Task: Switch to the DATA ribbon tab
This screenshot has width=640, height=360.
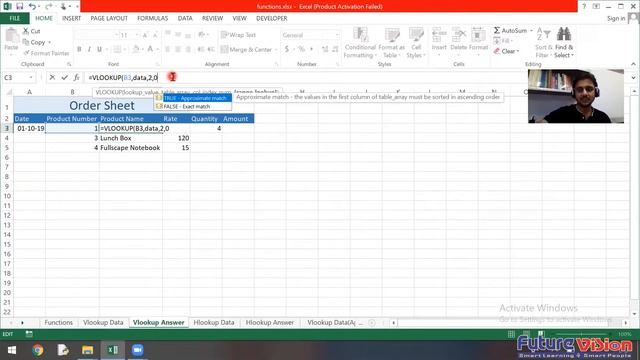Action: (185, 18)
